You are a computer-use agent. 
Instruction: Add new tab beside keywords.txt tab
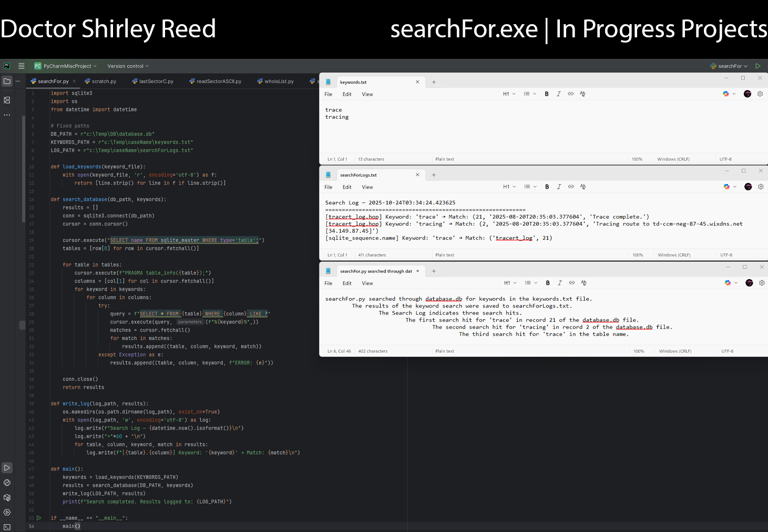434,82
